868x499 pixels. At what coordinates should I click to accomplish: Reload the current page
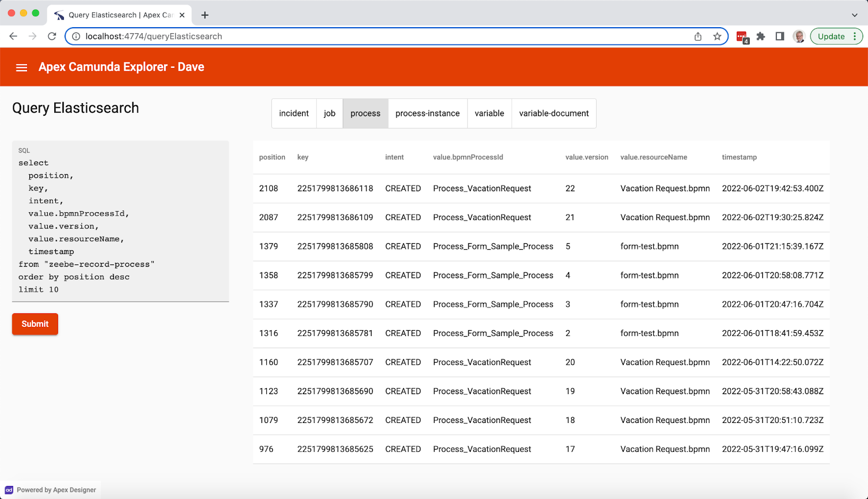(x=52, y=36)
